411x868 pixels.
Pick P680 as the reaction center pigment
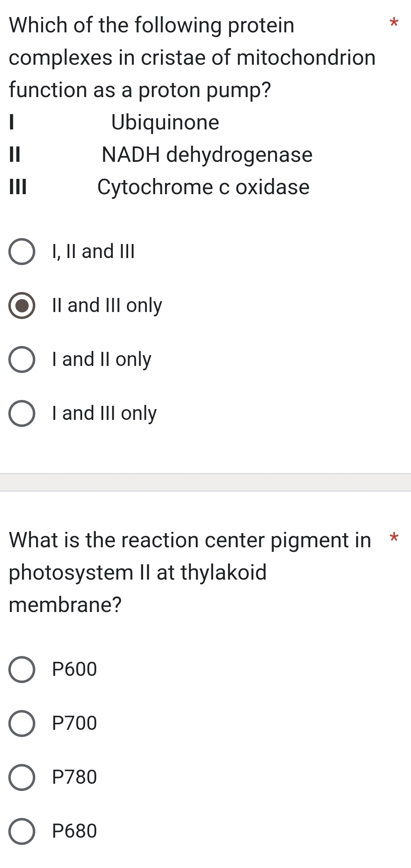[x=22, y=831]
